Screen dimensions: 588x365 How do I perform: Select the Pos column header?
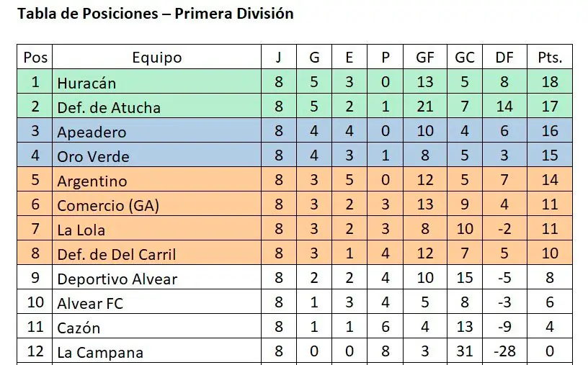pos(35,58)
